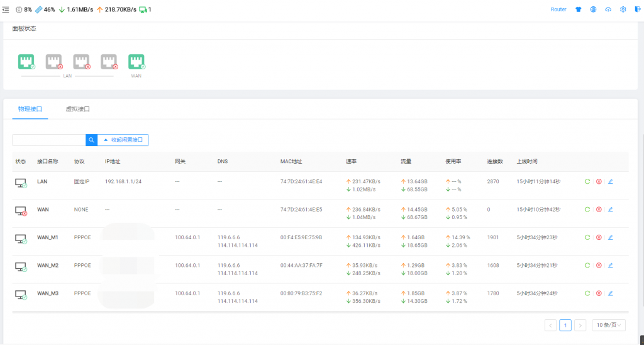
Task: Click the upload speed 218.70KB/s indicator
Action: 116,9
